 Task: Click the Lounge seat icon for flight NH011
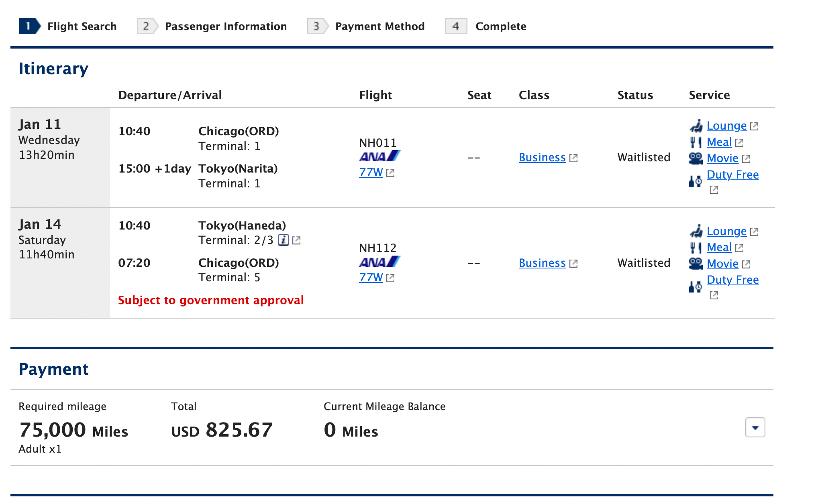(x=696, y=126)
